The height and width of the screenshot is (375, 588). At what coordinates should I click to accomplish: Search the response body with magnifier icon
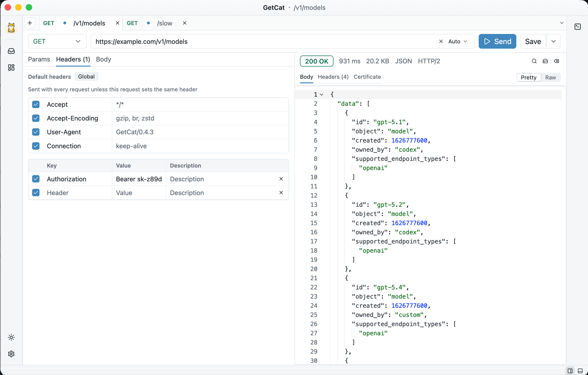pos(534,61)
